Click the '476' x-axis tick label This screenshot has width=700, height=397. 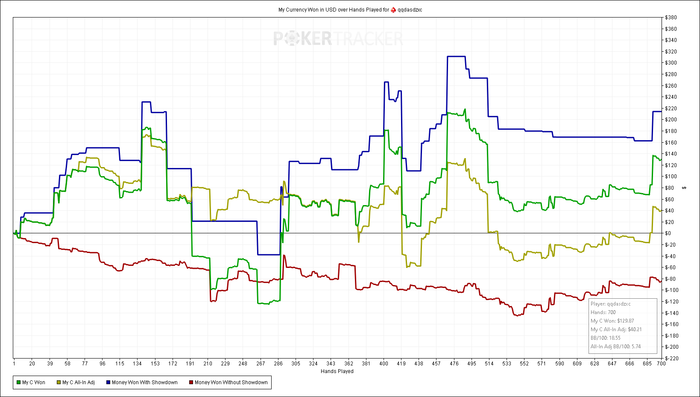pos(454,364)
